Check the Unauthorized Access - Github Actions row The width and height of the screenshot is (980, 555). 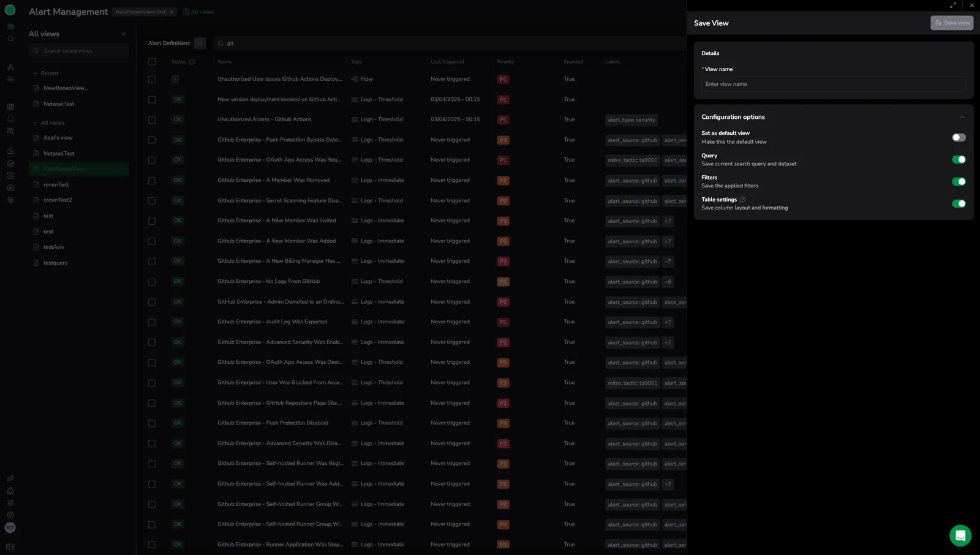click(x=152, y=120)
